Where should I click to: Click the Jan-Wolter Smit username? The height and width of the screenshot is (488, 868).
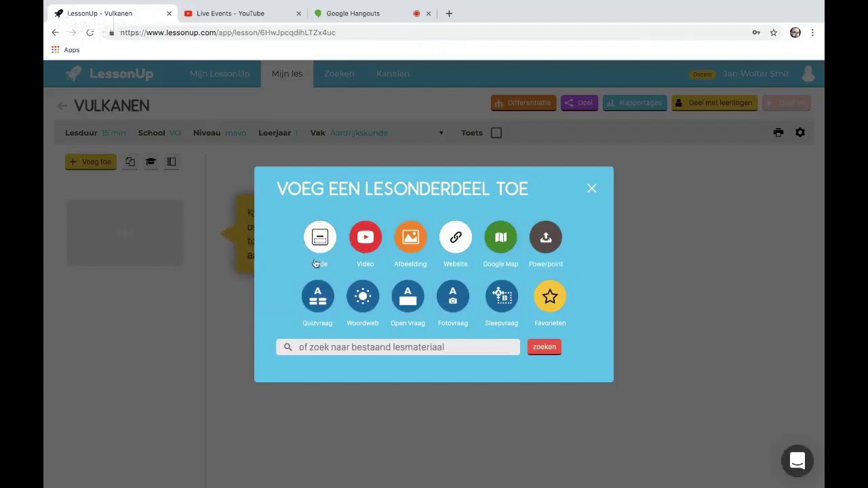click(755, 74)
